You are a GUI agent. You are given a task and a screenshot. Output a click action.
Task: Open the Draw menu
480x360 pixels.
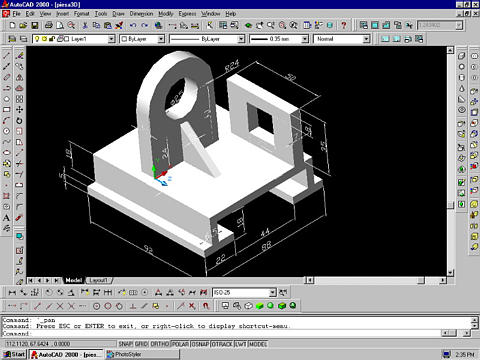point(118,14)
